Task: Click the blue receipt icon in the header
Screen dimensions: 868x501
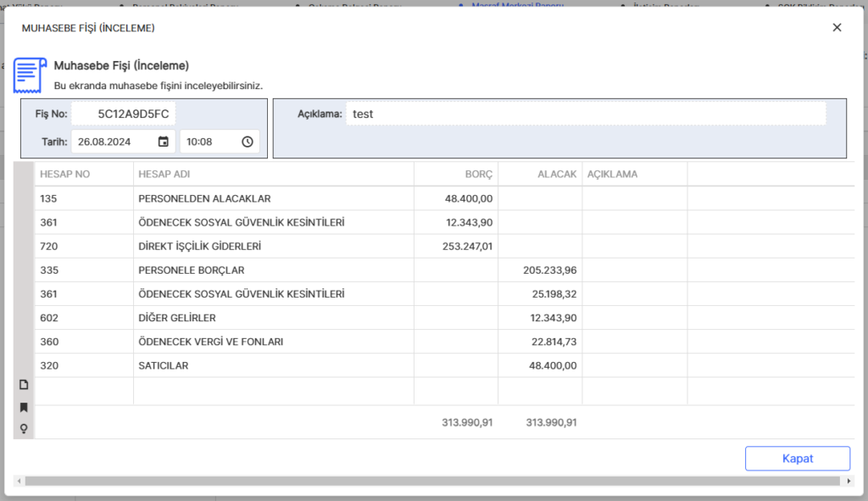Action: click(30, 76)
